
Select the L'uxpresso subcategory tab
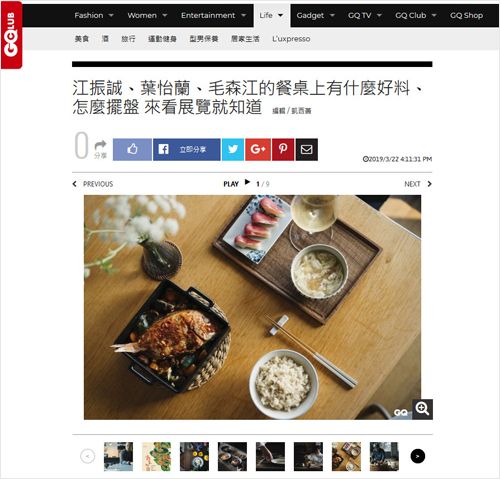[x=291, y=39]
